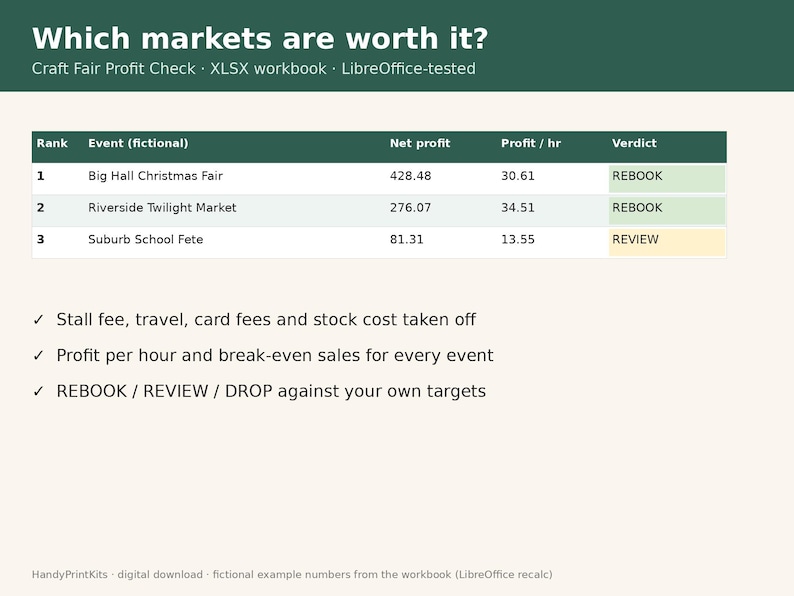Viewport: 794px width, 596px height.
Task: Click checkmark beside 'Profit per hour' line
Action: 38,356
